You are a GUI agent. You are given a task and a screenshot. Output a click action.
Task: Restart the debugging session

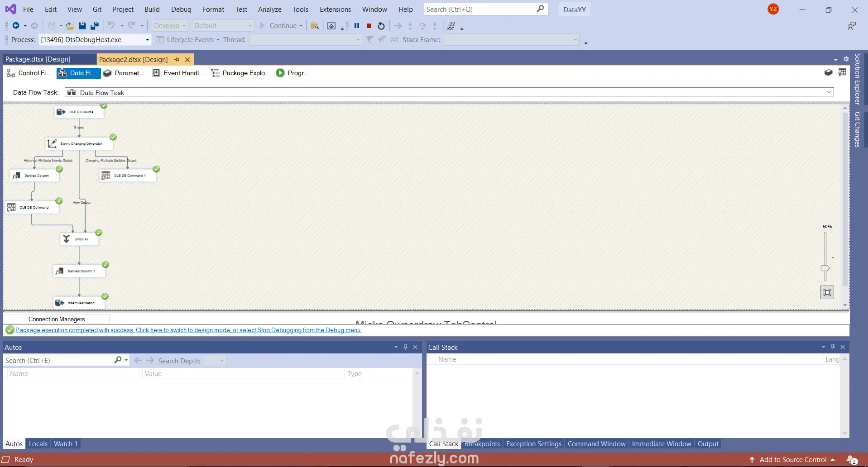(x=381, y=26)
